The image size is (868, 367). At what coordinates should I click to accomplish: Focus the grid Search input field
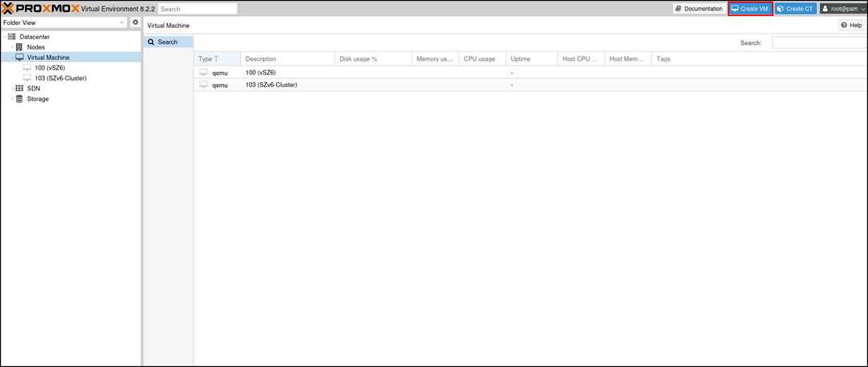pos(819,42)
